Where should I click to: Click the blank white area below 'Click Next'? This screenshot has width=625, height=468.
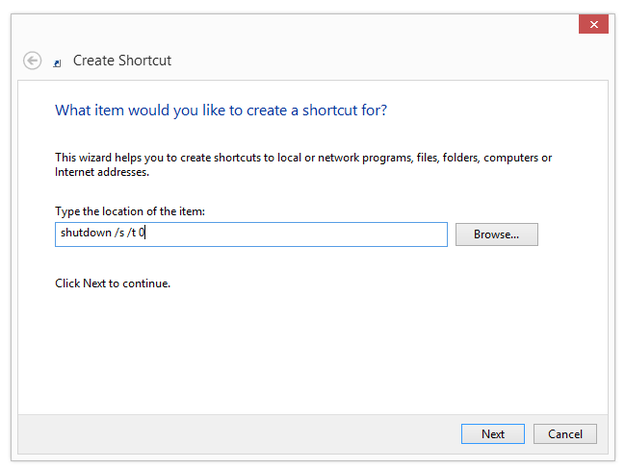click(312, 353)
